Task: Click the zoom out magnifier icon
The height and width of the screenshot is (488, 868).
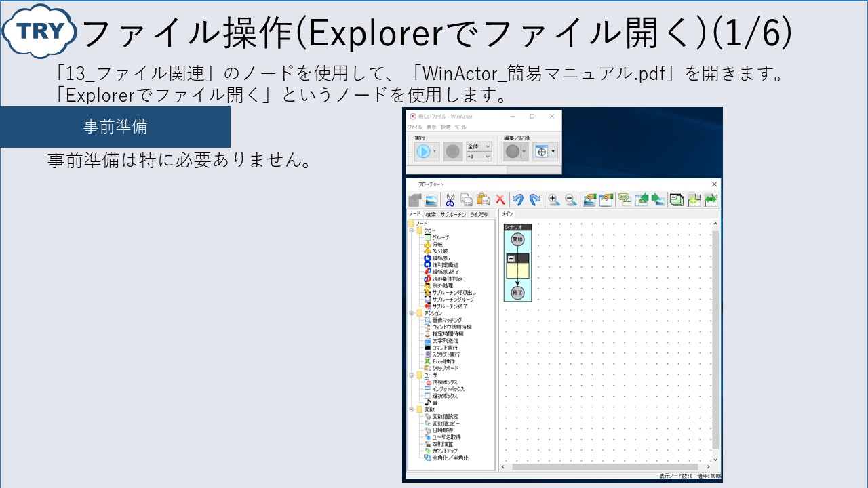Action: click(x=571, y=199)
